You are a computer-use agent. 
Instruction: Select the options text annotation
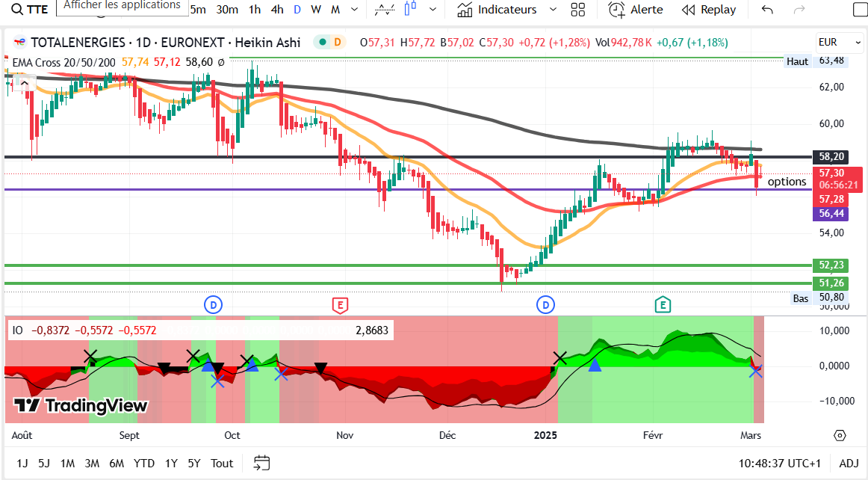(x=787, y=182)
